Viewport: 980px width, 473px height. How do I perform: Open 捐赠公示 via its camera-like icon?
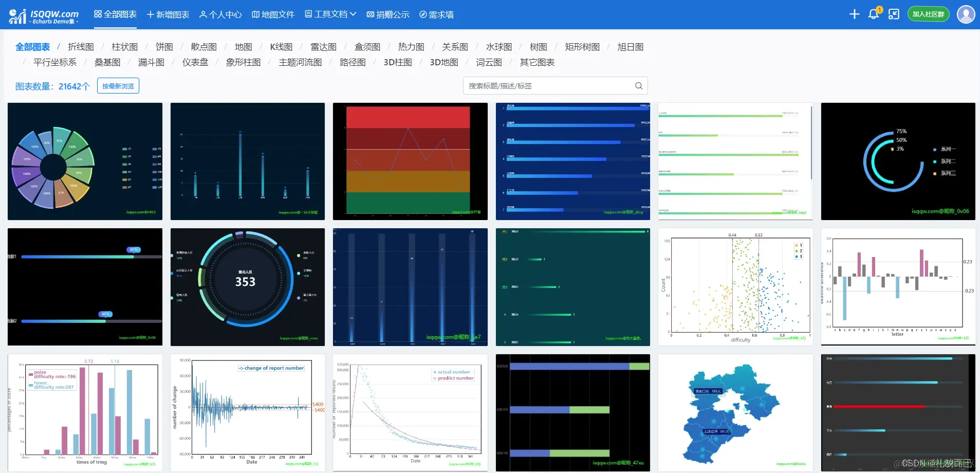click(x=388, y=14)
